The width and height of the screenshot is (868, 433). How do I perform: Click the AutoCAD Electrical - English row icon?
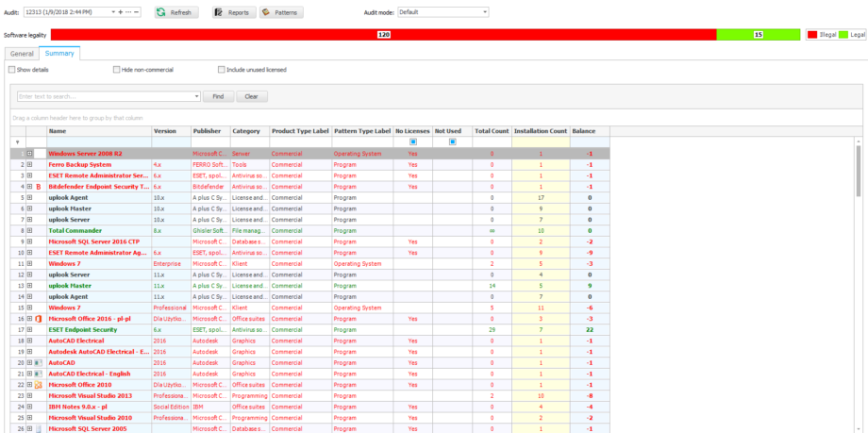(x=39, y=374)
